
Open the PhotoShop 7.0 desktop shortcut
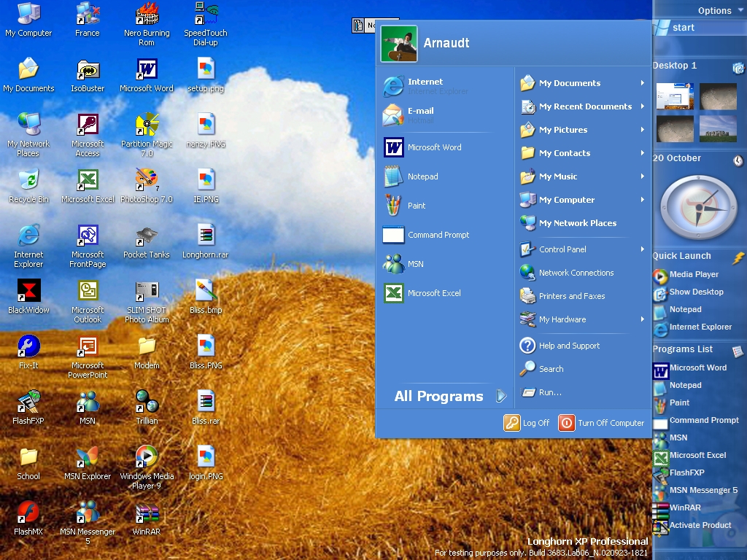pos(147,180)
